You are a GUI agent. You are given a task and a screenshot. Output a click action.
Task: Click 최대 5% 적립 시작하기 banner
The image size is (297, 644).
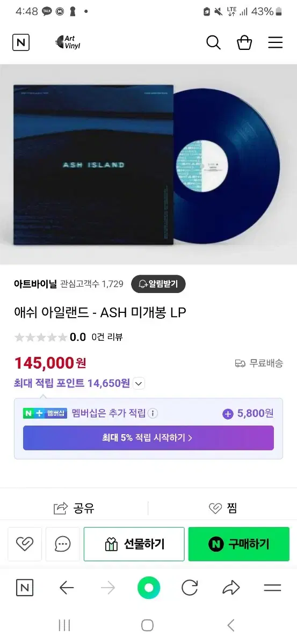point(148,438)
